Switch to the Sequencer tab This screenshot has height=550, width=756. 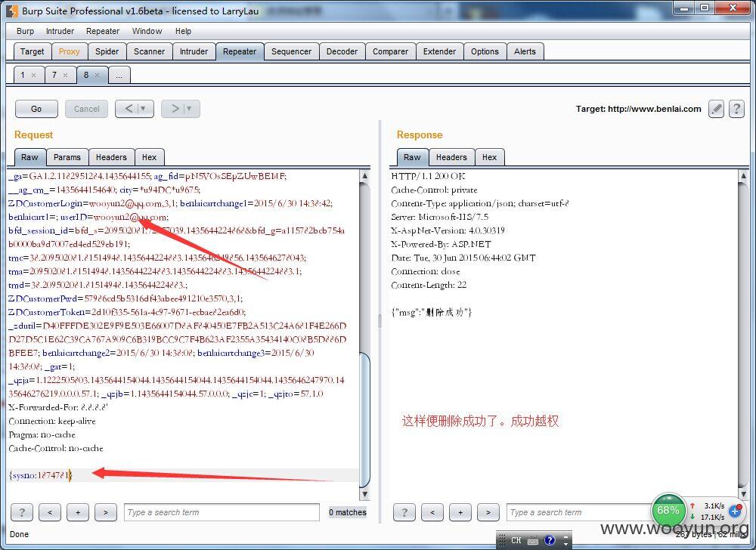pos(291,51)
